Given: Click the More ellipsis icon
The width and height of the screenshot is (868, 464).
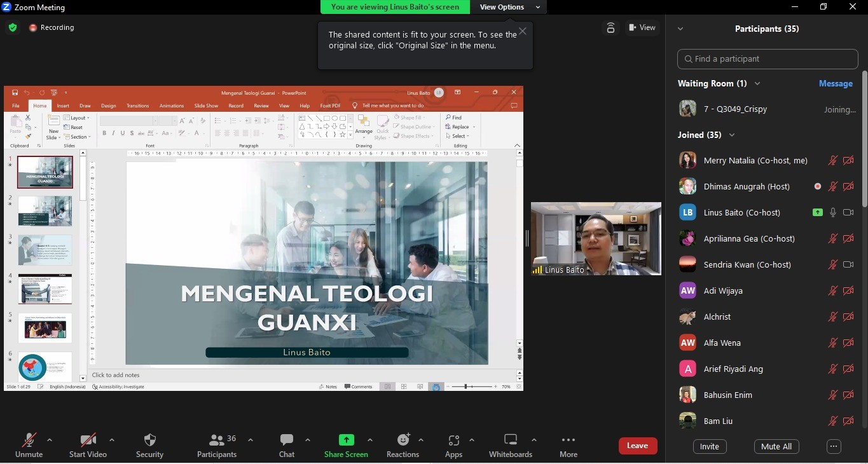Looking at the screenshot, I should [568, 440].
